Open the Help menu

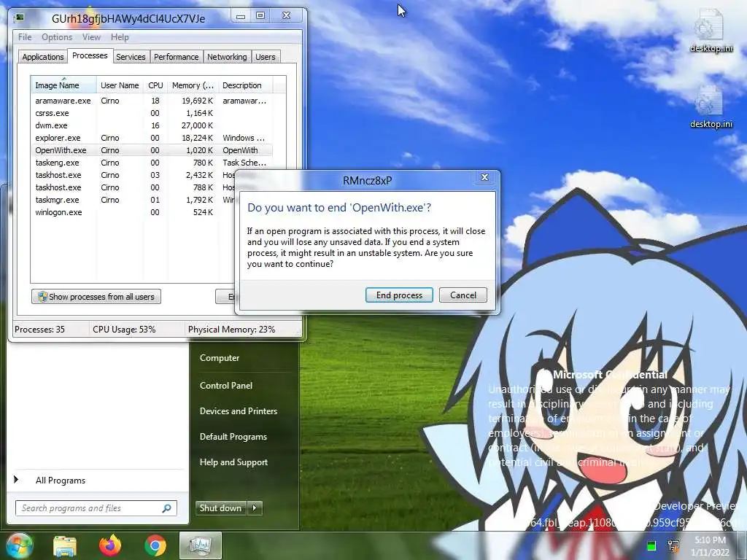pyautogui.click(x=120, y=37)
